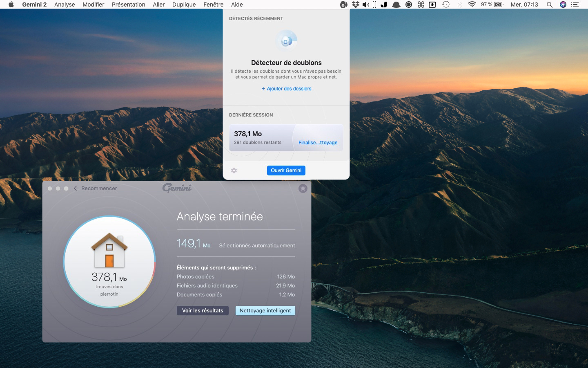588x368 pixels.
Task: Click the Fichiers audio identiques row
Action: click(x=236, y=286)
